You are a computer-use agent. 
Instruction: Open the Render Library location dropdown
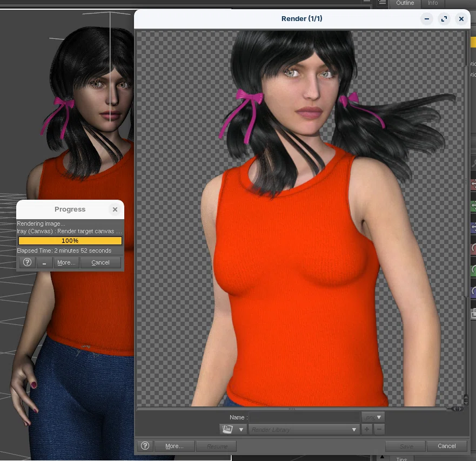pyautogui.click(x=304, y=430)
